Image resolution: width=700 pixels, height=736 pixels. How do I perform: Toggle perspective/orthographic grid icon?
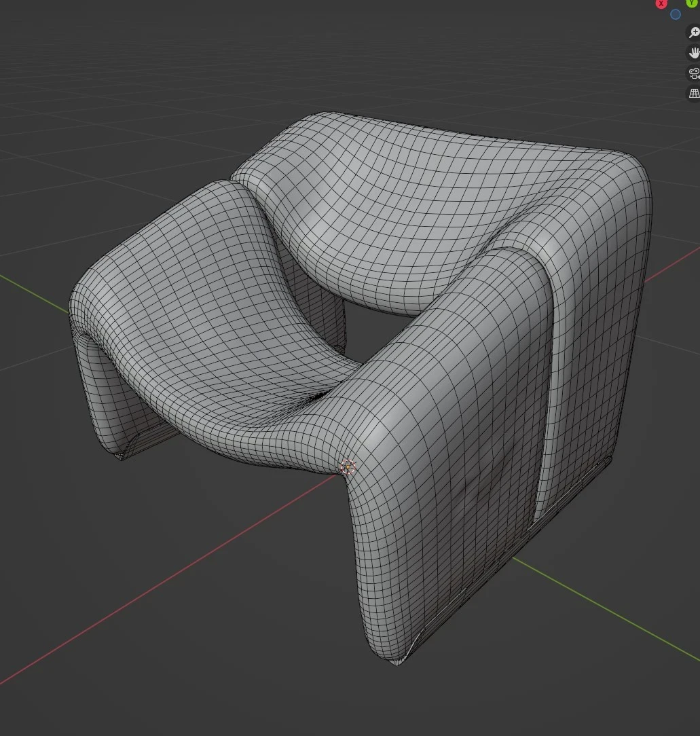point(693,93)
